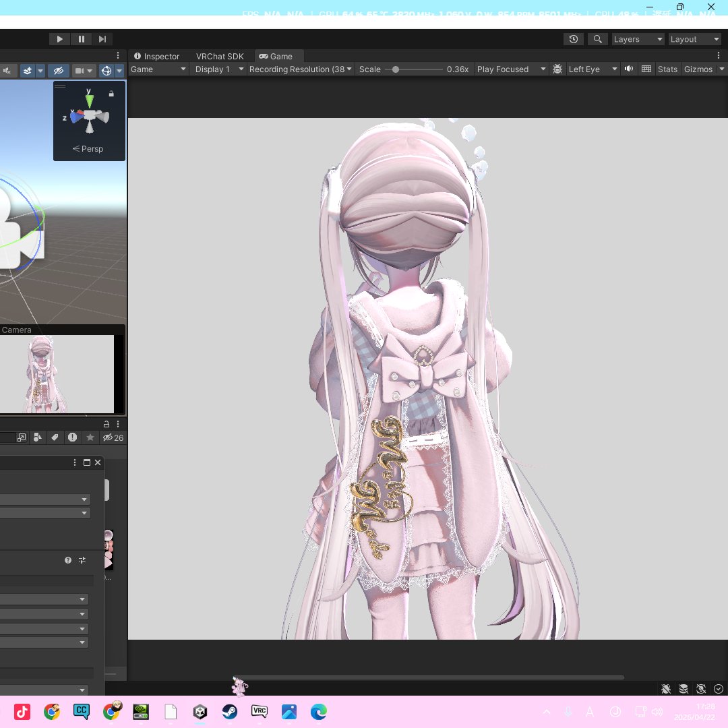The image size is (728, 728).
Task: Open the Display 1 dropdown
Action: tap(218, 69)
